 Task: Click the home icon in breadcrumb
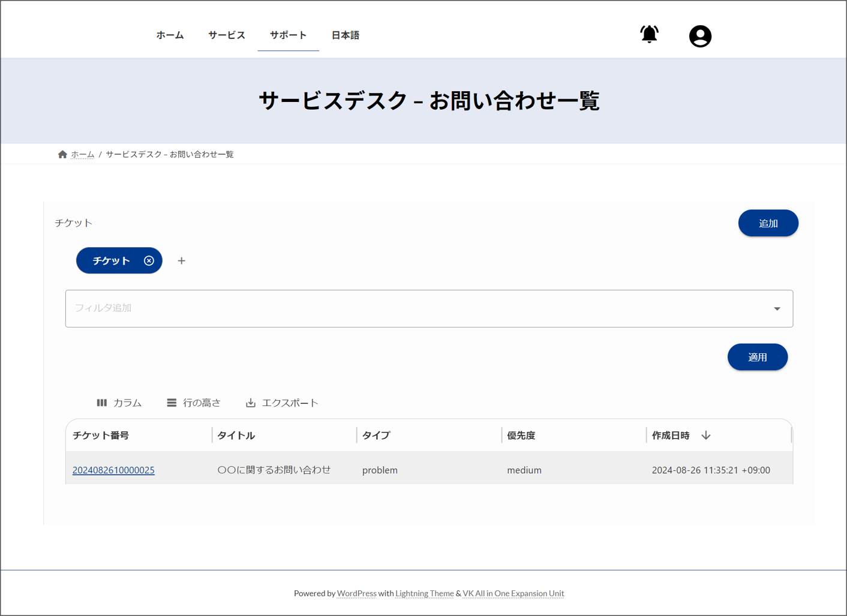coord(62,155)
